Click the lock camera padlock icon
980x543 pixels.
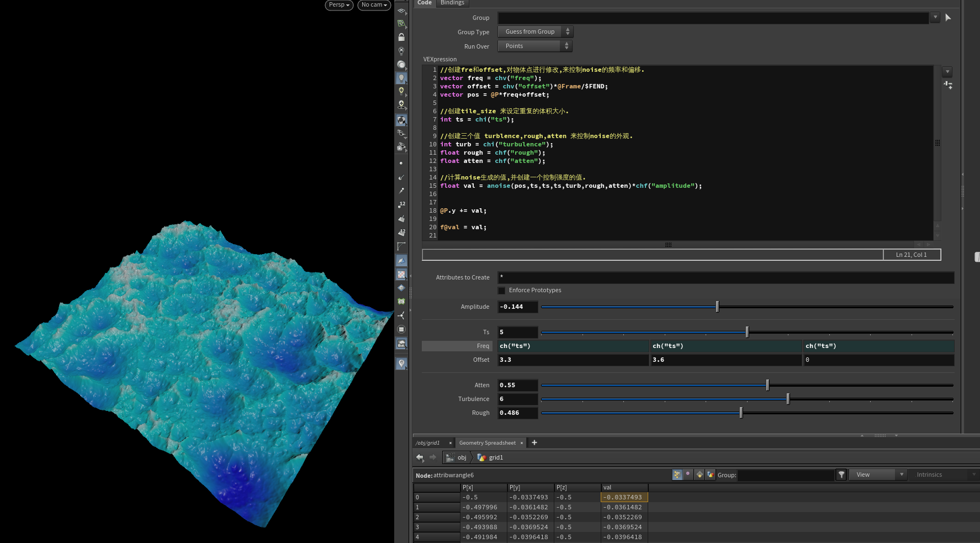point(401,37)
